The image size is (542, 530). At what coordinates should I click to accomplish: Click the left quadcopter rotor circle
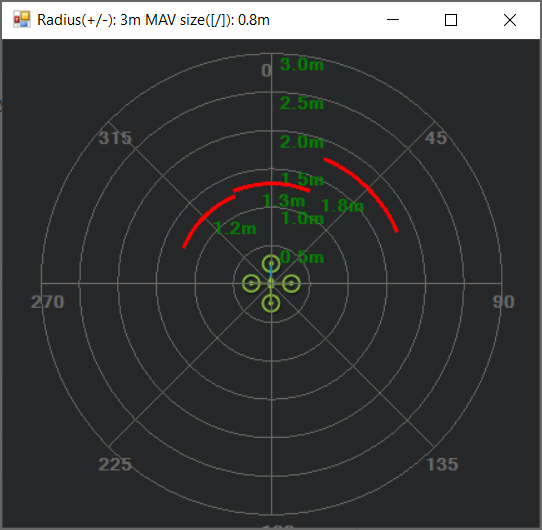(x=251, y=283)
